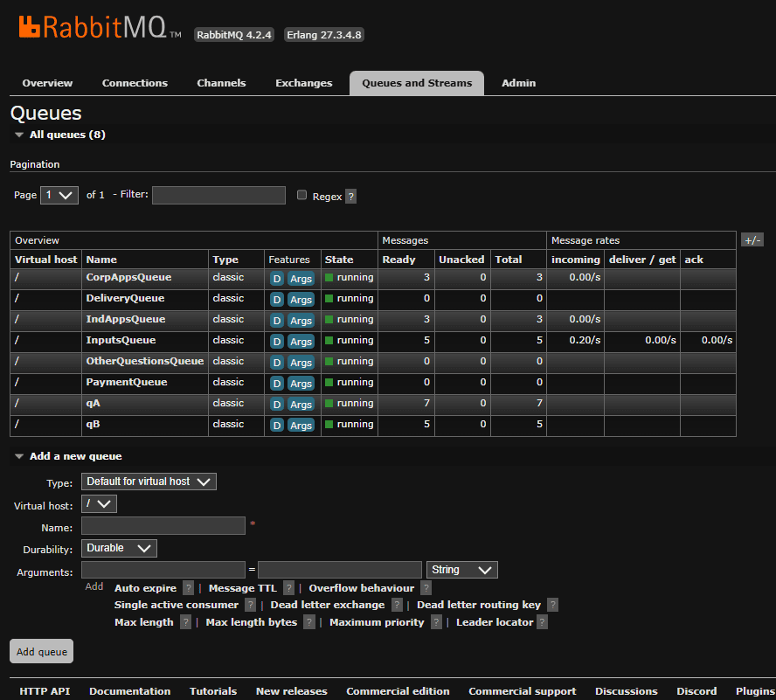Expand the Durability dropdown
Image resolution: width=776 pixels, height=700 pixels.
click(119, 548)
